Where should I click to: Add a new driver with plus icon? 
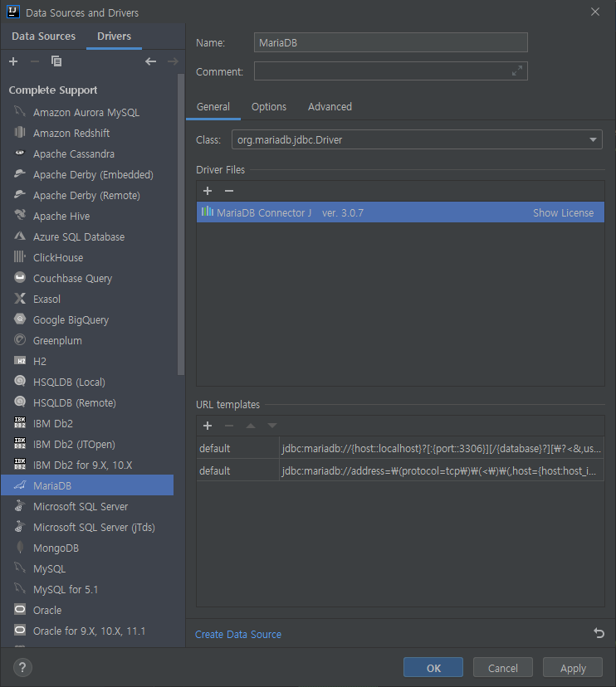(x=13, y=61)
